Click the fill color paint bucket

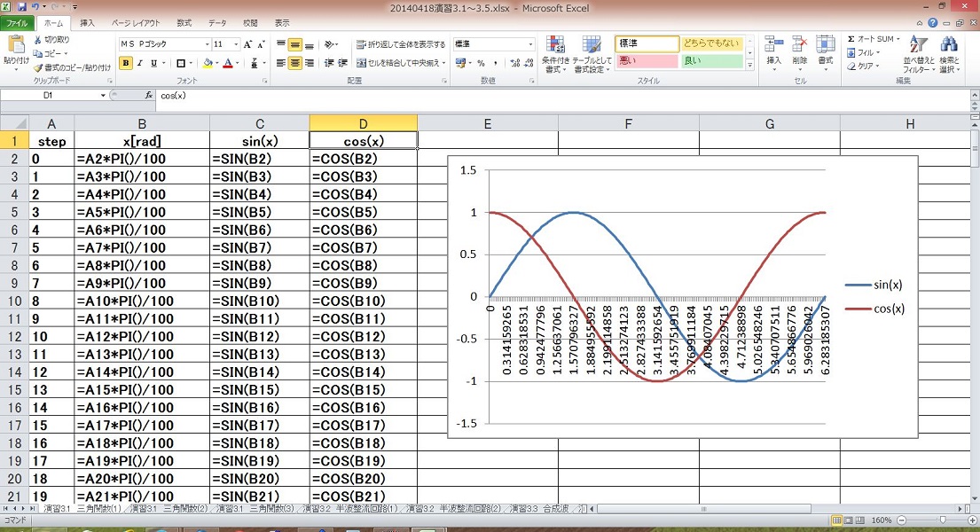[207, 63]
